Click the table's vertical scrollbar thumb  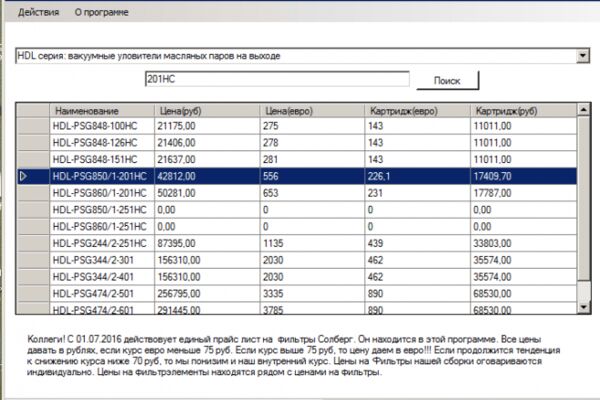[x=584, y=198]
